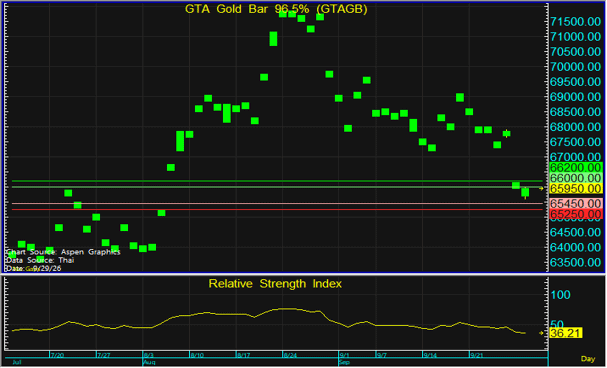Screen dimensions: 607x368
Task: Select the 64000.00 price axis label
Action: click(x=576, y=248)
